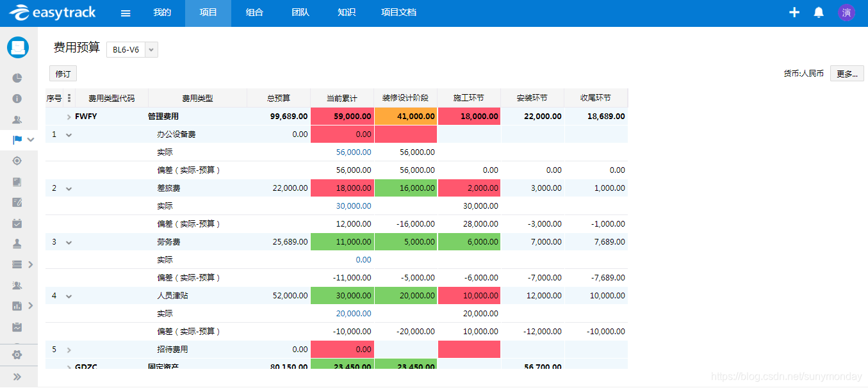Select green 16,000.00 cell in 差旅费 row
Screen dimensions: 868x388
point(405,188)
